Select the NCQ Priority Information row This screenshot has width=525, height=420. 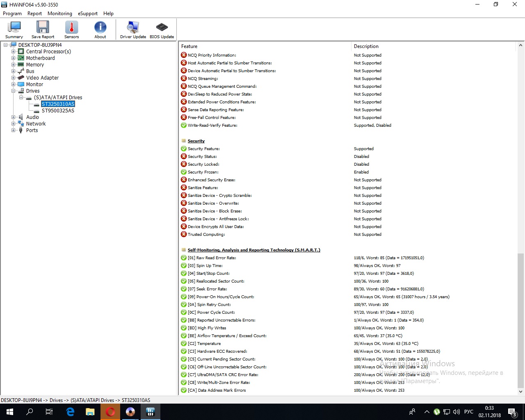348,55
